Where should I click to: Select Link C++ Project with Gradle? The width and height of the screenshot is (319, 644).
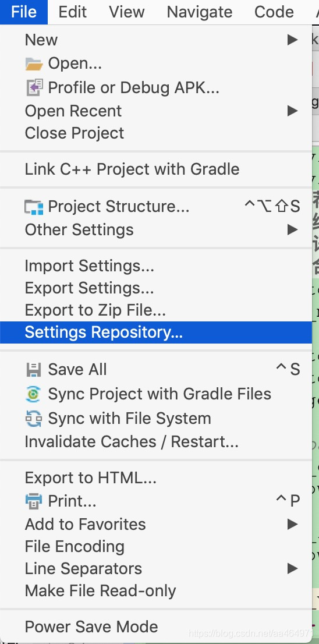click(x=156, y=169)
